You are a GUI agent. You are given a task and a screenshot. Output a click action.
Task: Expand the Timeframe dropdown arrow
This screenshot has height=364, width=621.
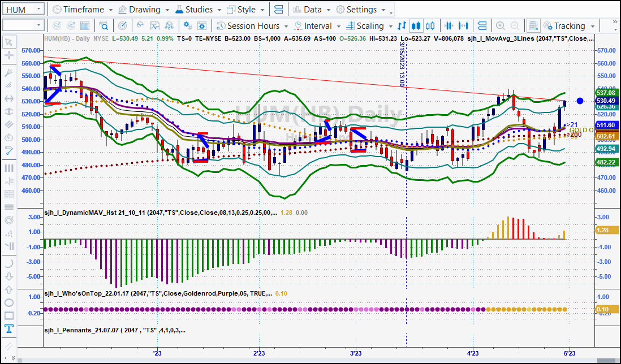pyautogui.click(x=110, y=10)
